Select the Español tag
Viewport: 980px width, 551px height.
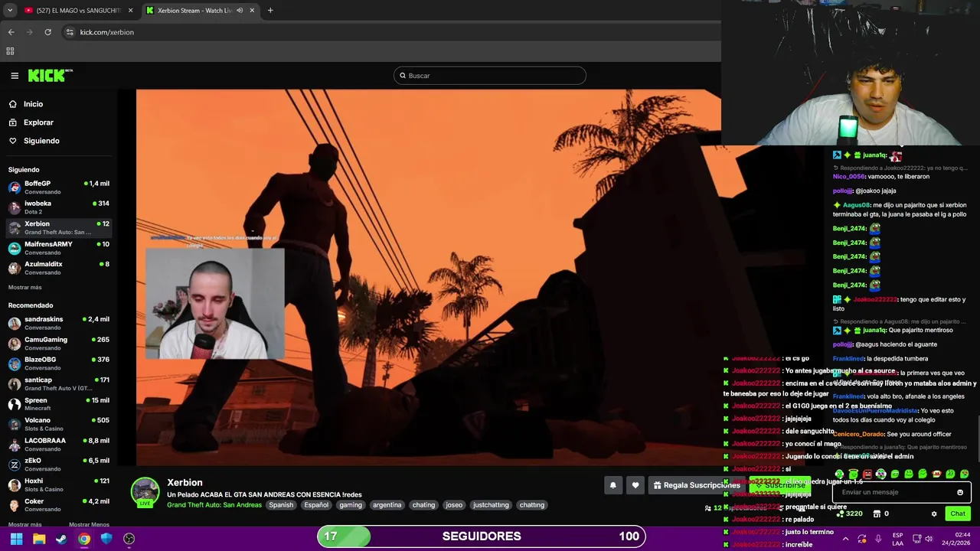click(x=316, y=505)
